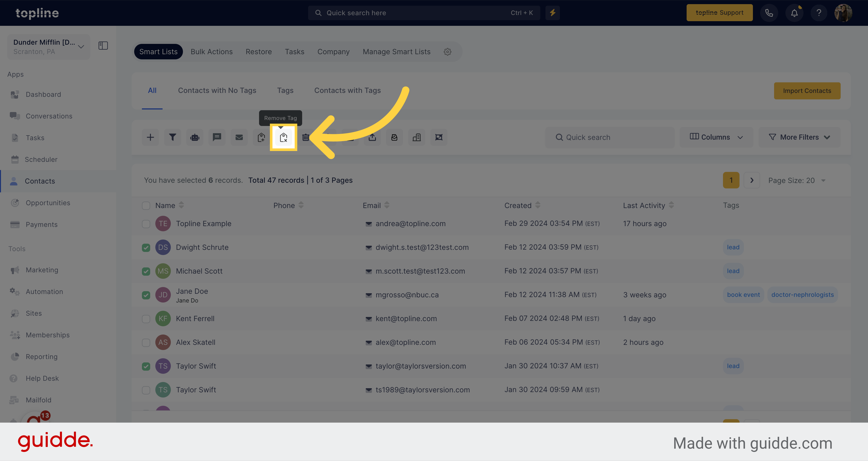Screen dimensions: 868x461
Task: Go to next page with the arrow button
Action: [751, 181]
